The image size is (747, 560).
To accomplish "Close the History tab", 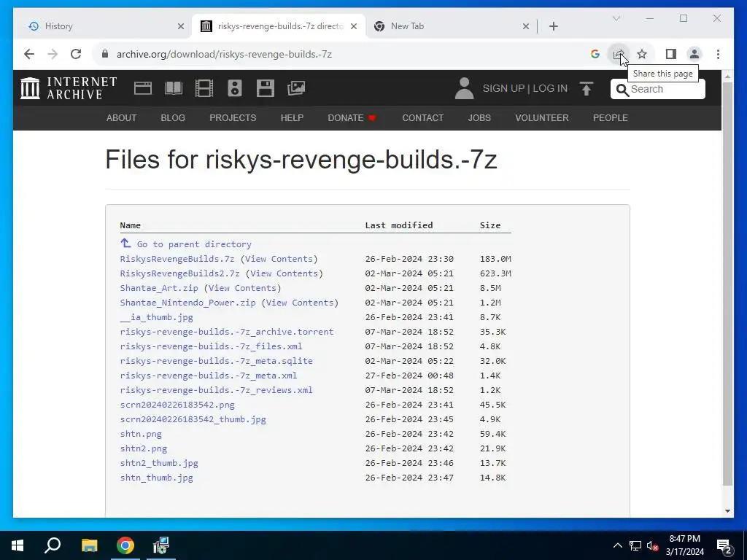I will 181,26.
